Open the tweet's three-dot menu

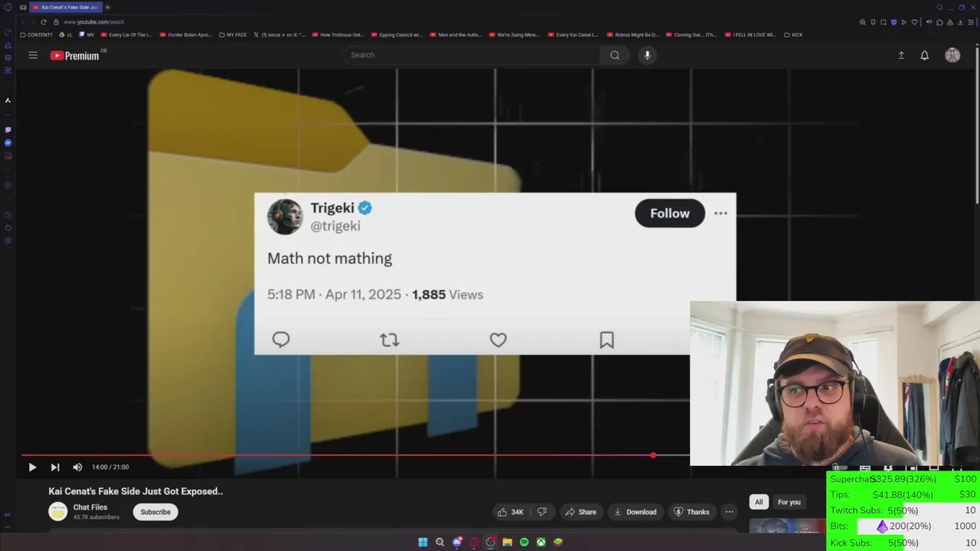click(x=720, y=214)
